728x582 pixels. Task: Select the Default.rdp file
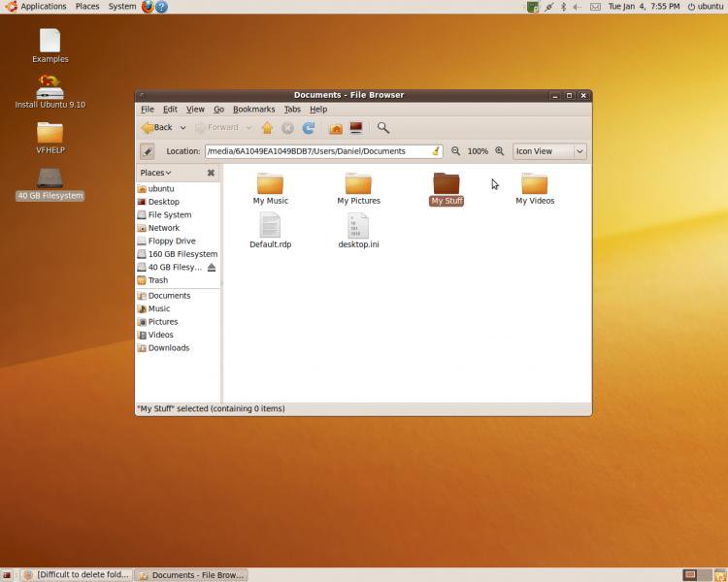tap(270, 231)
